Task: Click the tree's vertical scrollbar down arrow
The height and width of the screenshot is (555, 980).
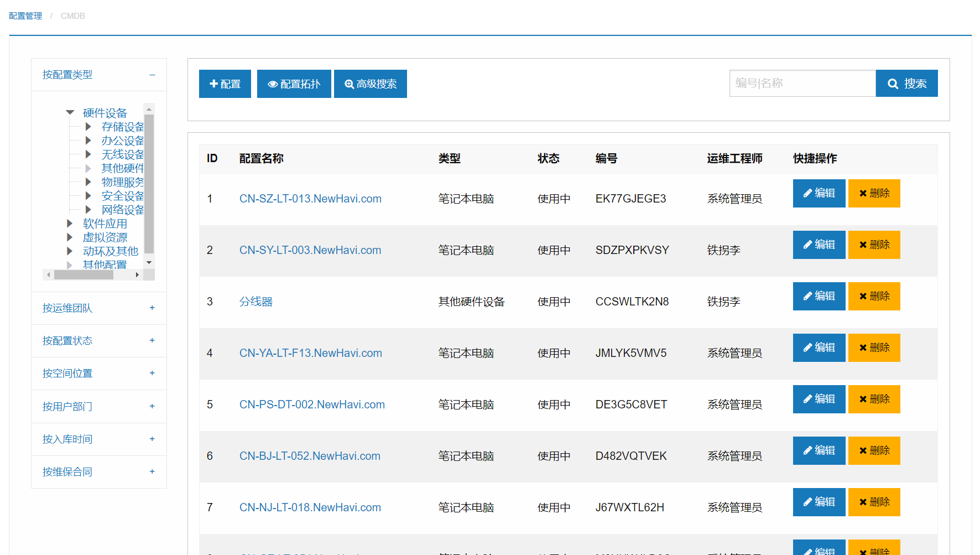Action: (x=149, y=262)
